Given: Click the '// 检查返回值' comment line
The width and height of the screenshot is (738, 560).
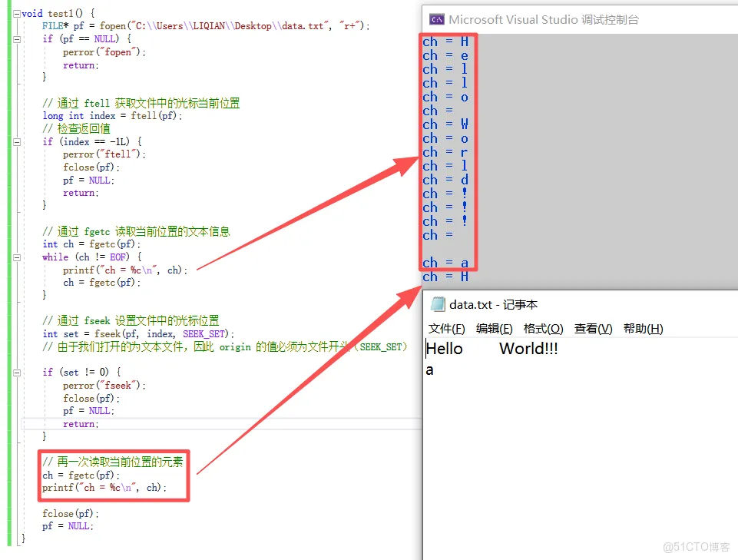Looking at the screenshot, I should tap(76, 128).
